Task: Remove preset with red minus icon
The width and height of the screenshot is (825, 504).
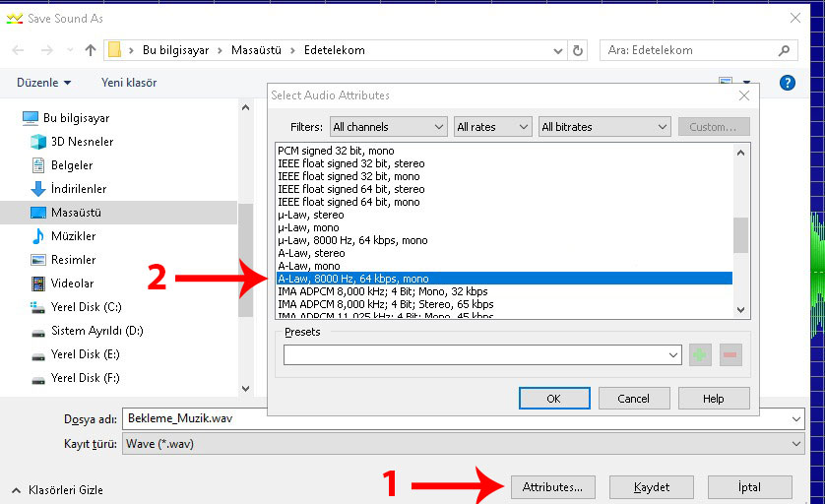Action: 730,354
